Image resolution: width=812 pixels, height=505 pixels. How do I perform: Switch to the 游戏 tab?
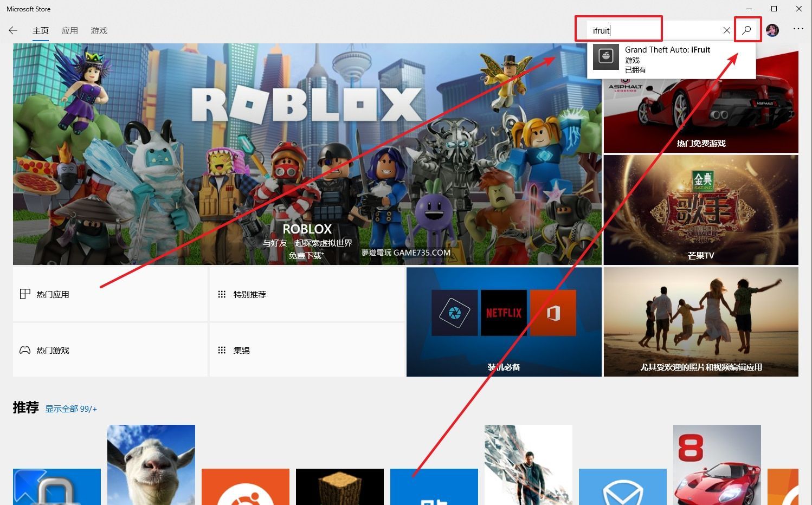(99, 31)
